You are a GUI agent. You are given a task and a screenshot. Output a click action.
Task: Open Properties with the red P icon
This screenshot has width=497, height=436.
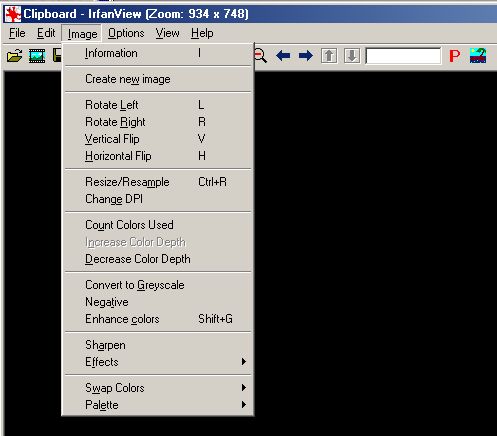pos(454,56)
